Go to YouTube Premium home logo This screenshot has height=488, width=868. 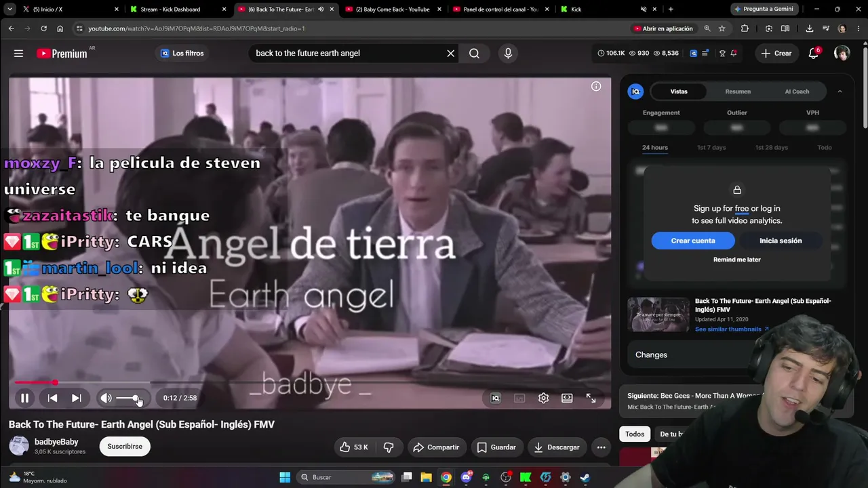click(62, 54)
